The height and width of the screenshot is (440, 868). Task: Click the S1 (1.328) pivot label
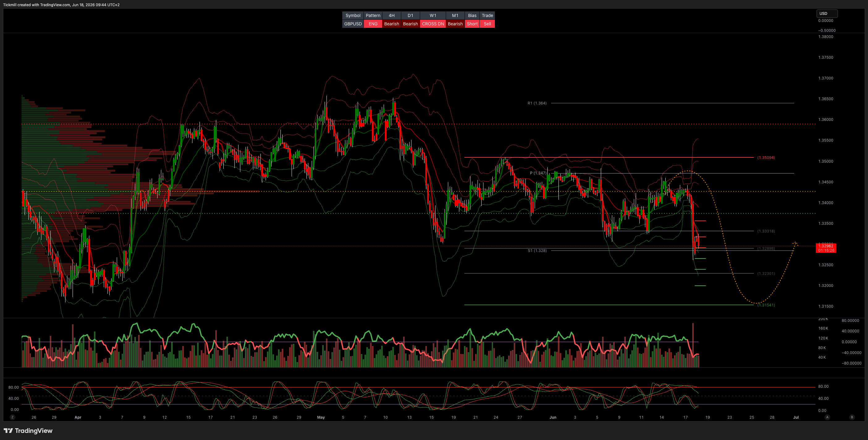(537, 250)
